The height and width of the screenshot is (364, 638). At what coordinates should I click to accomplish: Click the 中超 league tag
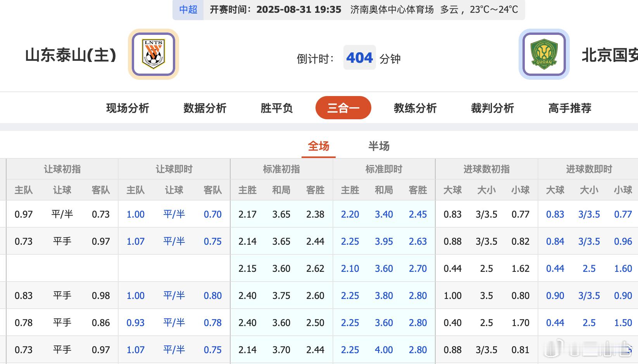click(x=188, y=9)
